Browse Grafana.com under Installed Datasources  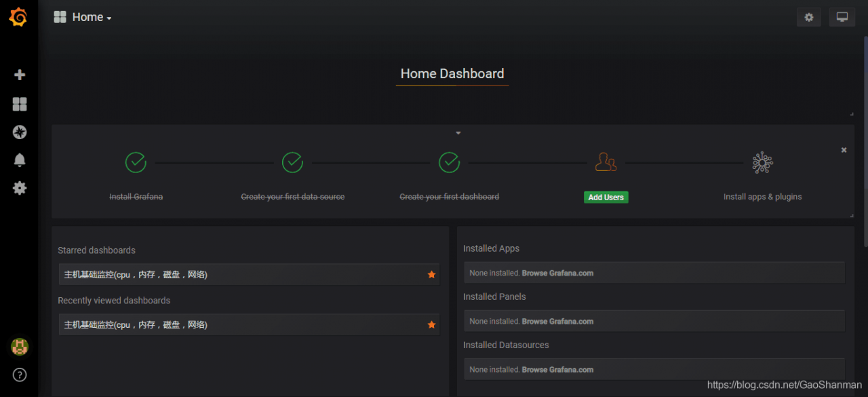point(557,369)
